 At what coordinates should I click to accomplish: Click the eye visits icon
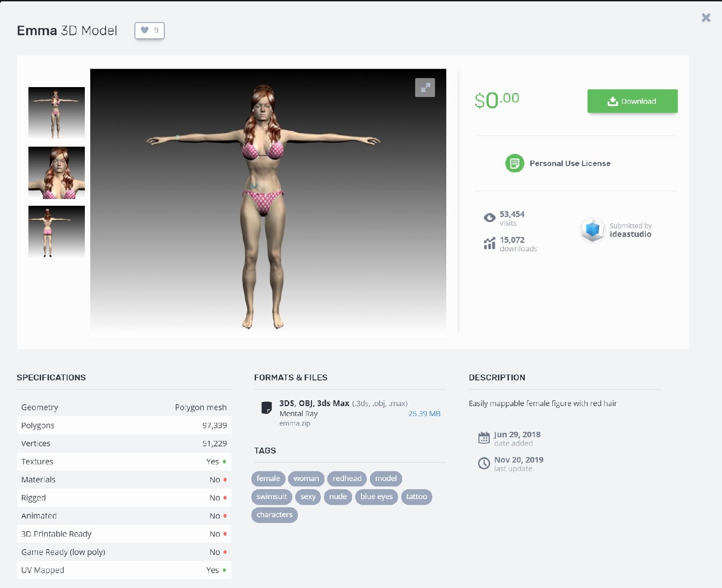click(490, 218)
